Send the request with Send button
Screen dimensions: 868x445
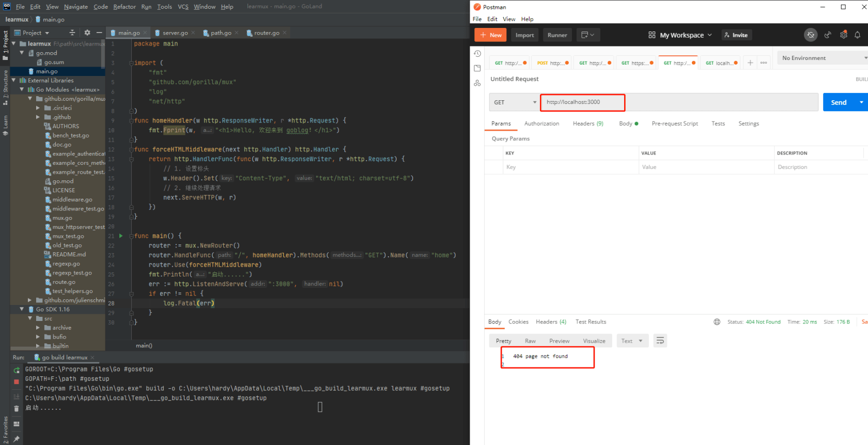[x=839, y=102]
